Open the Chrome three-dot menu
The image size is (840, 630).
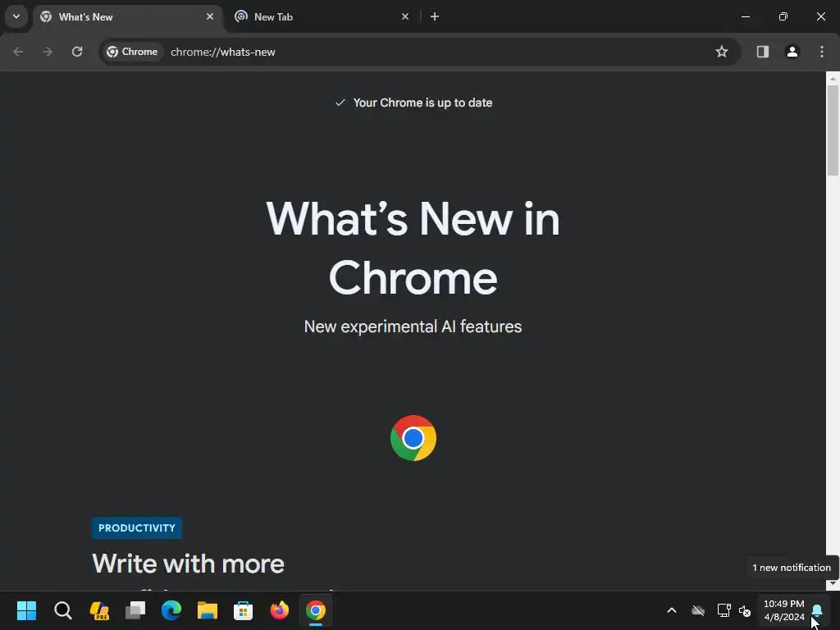(822, 52)
